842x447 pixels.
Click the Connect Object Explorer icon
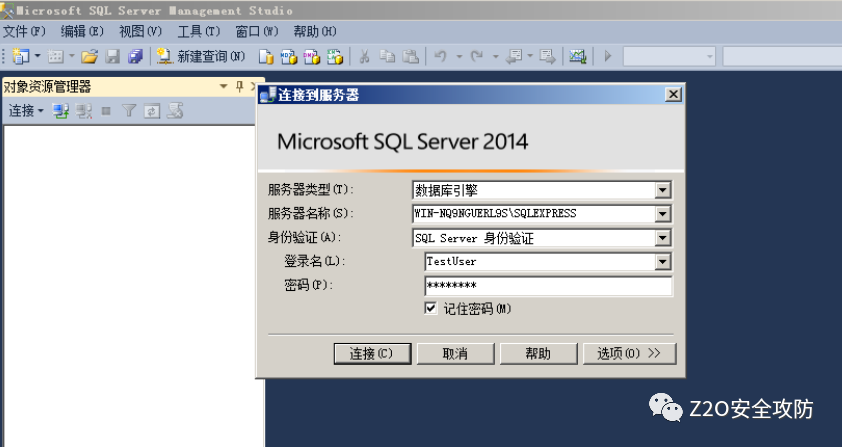60,111
